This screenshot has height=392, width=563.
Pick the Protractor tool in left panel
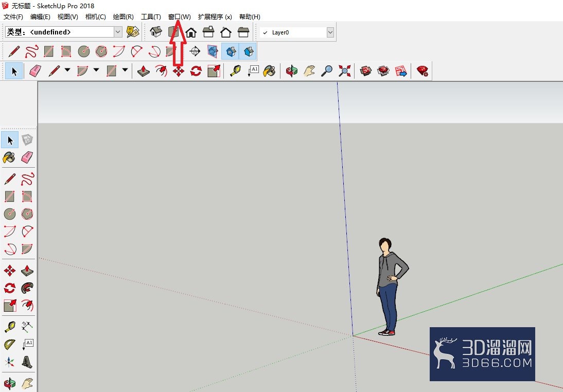[10, 345]
